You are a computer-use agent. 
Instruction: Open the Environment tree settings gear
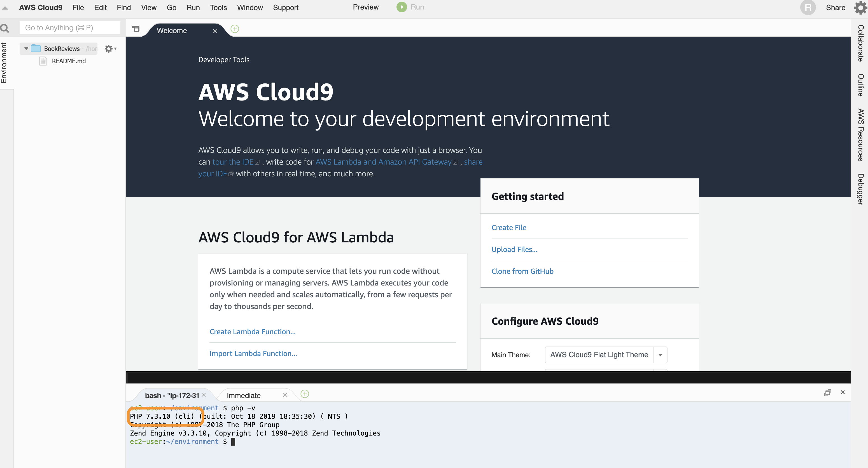click(x=110, y=49)
